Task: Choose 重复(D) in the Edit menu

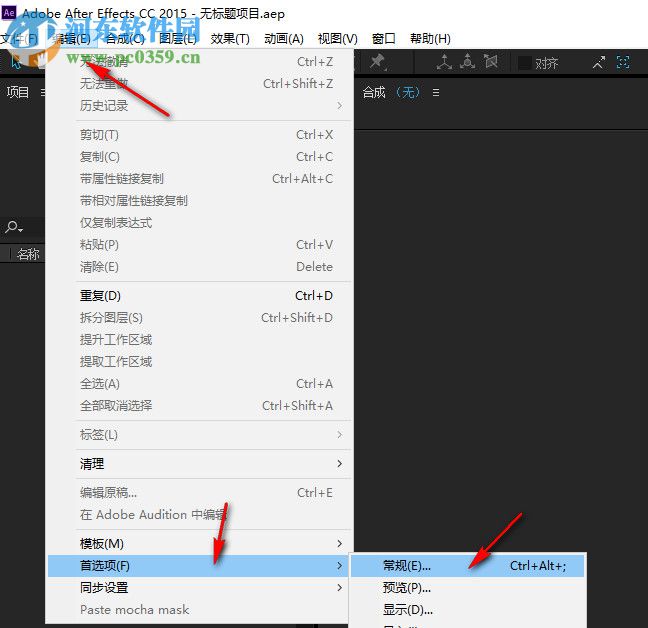Action: (199, 296)
